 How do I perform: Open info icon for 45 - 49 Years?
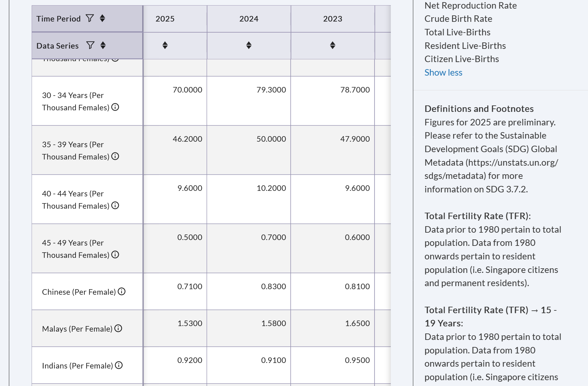115,255
